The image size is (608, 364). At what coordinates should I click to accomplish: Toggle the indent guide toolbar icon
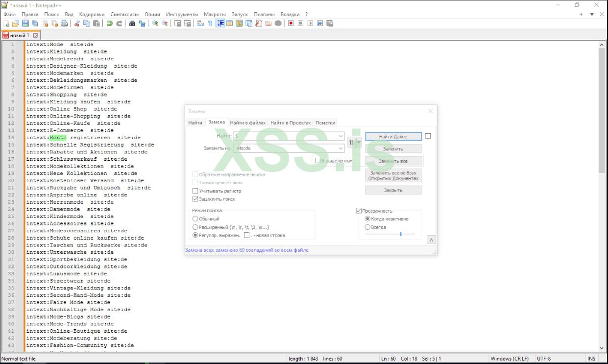click(x=220, y=23)
